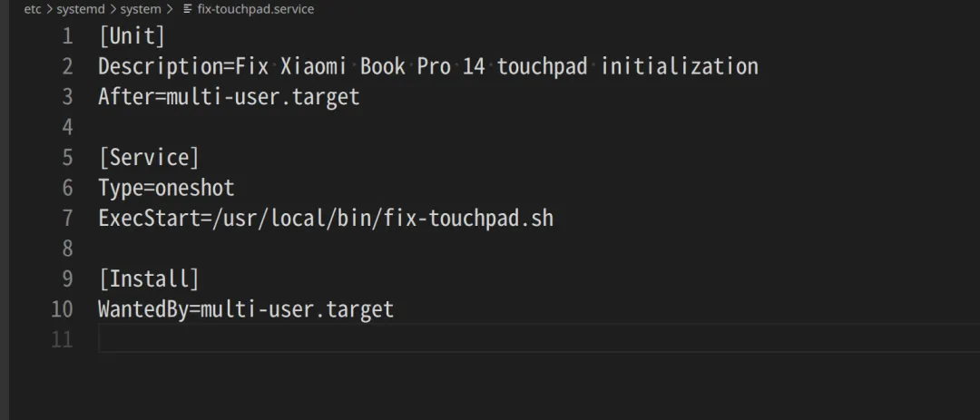
Task: Select line number 2 in the gutter
Action: coord(67,67)
